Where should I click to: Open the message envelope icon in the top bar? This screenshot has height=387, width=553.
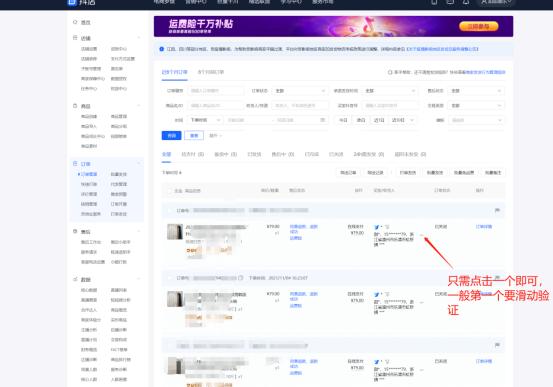450,2
